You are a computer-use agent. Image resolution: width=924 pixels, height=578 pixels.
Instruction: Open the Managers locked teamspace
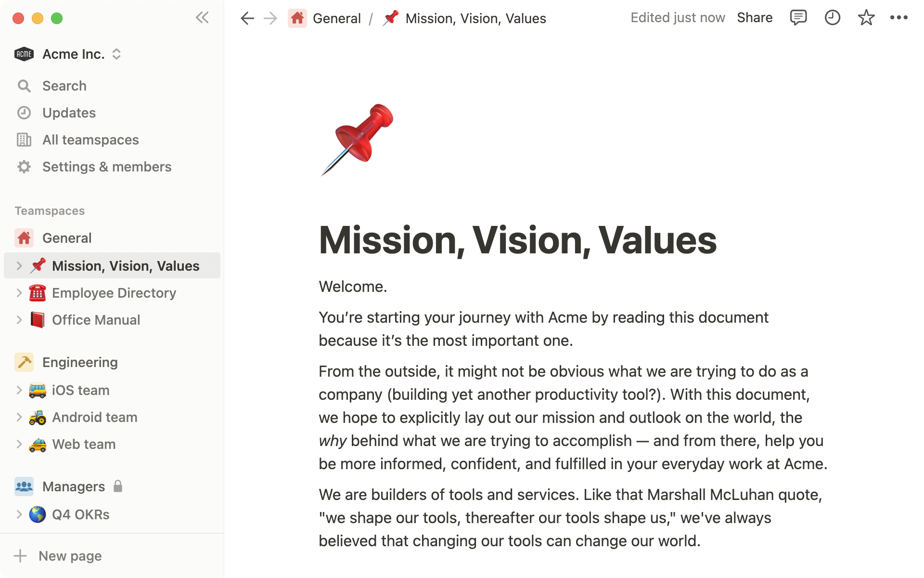pos(73,486)
